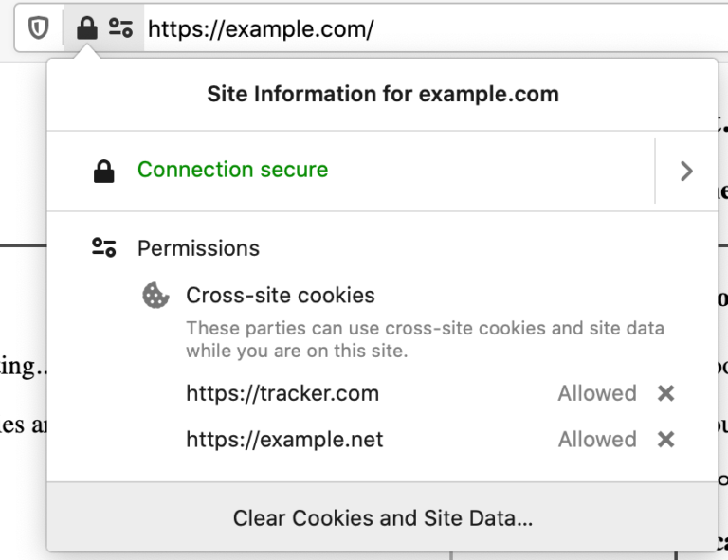
Task: Click the Permissions heading text
Action: click(199, 248)
